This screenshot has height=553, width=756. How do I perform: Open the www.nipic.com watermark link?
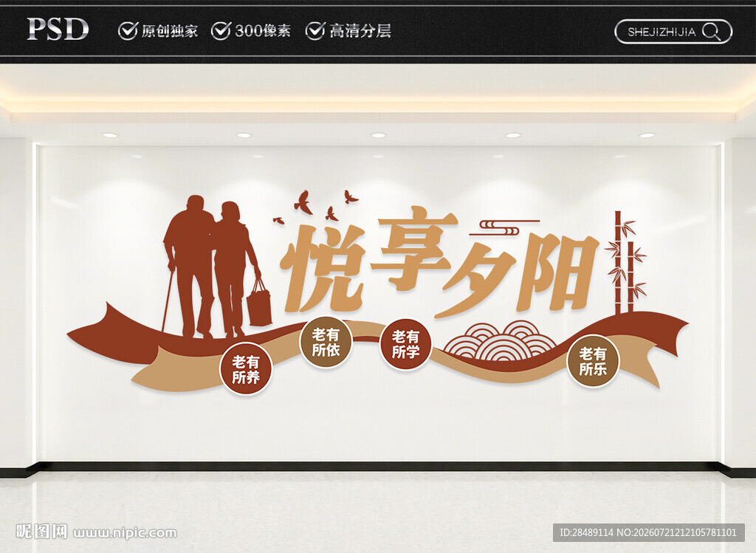125,533
